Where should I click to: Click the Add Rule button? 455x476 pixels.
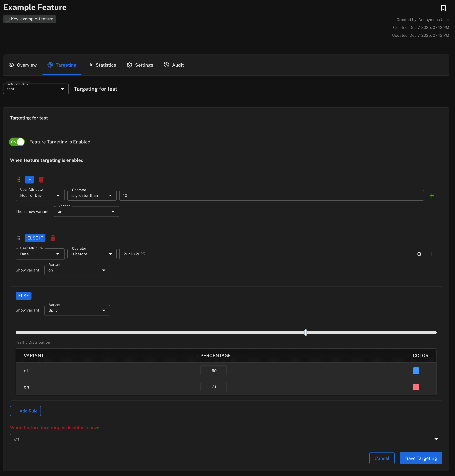[x=25, y=411]
